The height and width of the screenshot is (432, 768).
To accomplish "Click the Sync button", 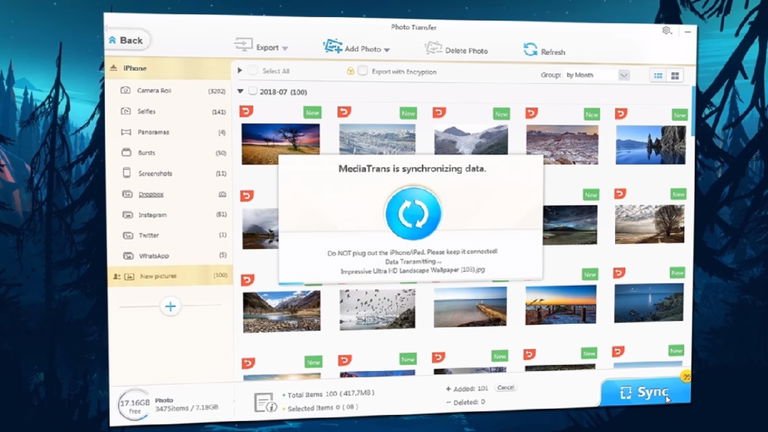I will point(645,392).
